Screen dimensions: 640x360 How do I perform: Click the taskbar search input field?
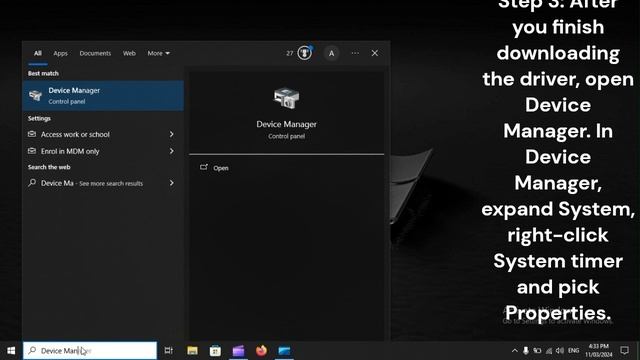(90, 351)
